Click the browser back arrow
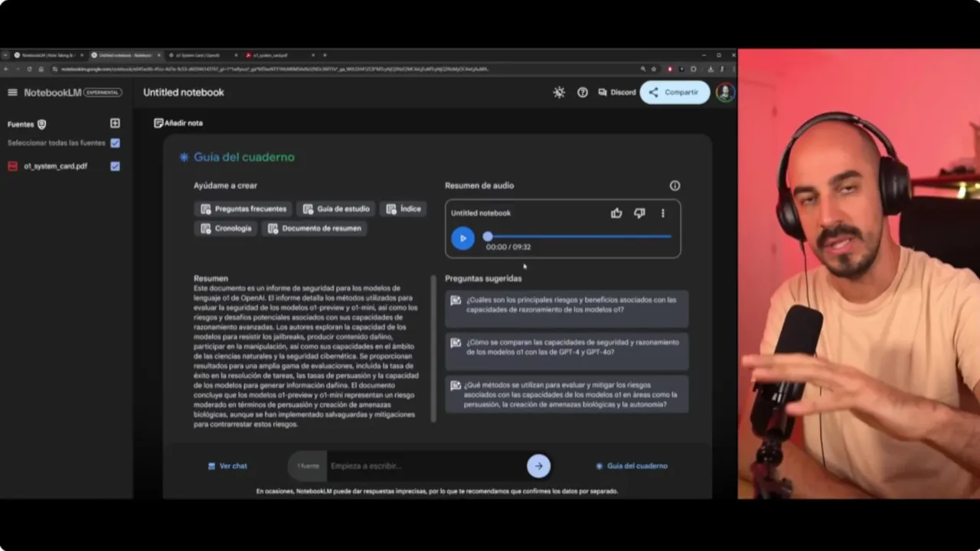980x551 pixels. point(5,69)
